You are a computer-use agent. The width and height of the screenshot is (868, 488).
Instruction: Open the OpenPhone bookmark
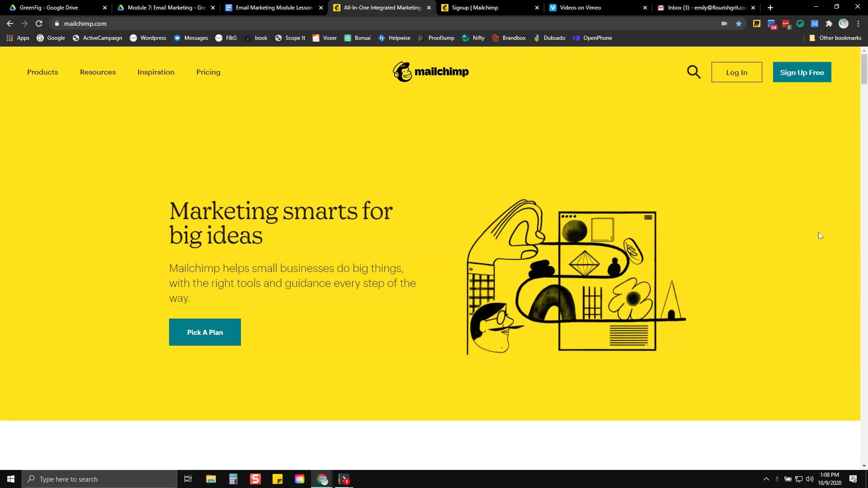pyautogui.click(x=592, y=38)
